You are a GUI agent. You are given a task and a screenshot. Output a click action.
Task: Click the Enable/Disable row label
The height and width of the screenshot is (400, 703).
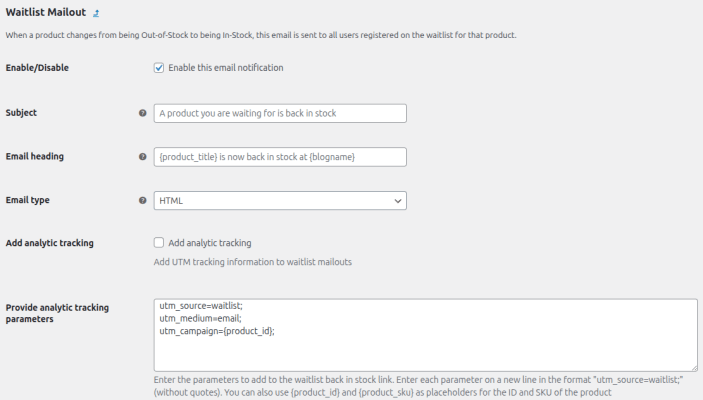pyautogui.click(x=37, y=68)
